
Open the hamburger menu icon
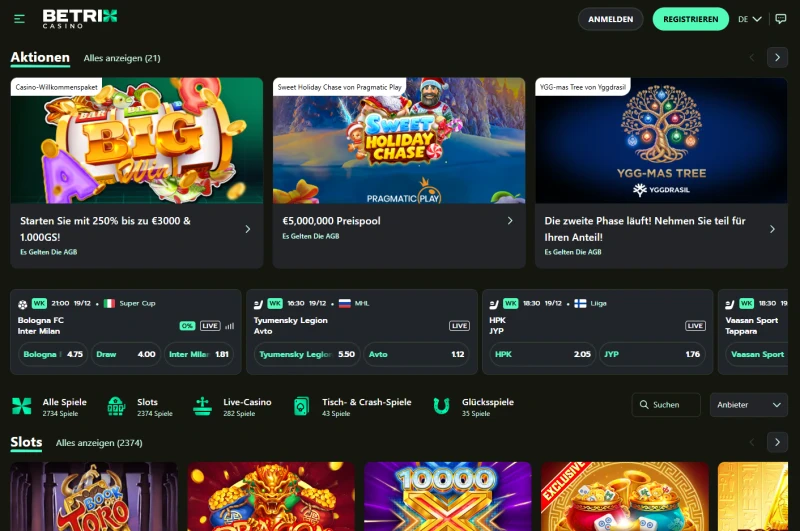20,19
